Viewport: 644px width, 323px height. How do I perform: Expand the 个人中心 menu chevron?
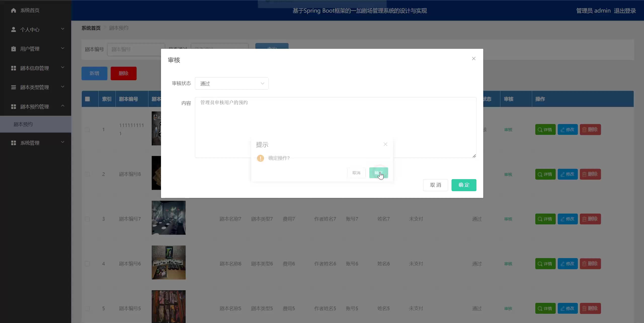click(x=63, y=29)
